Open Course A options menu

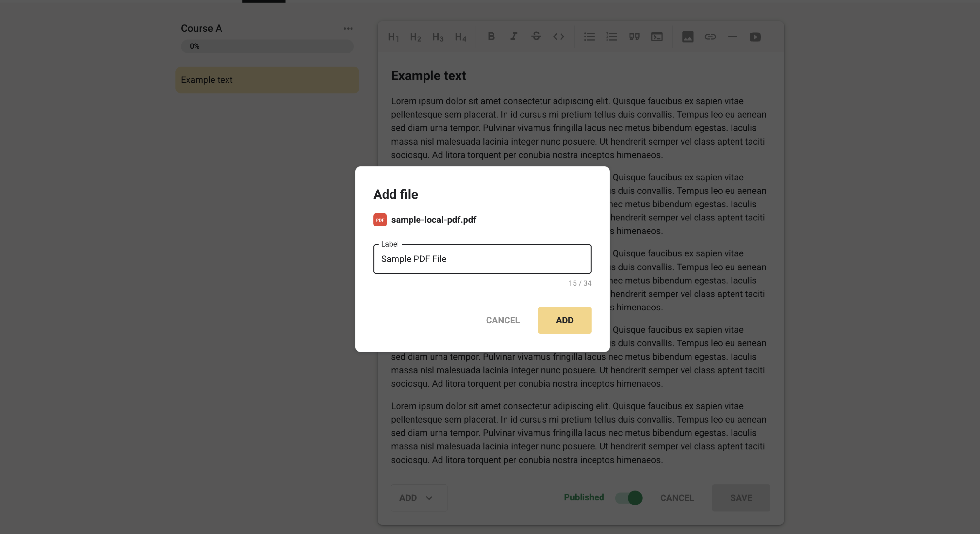[x=348, y=28]
